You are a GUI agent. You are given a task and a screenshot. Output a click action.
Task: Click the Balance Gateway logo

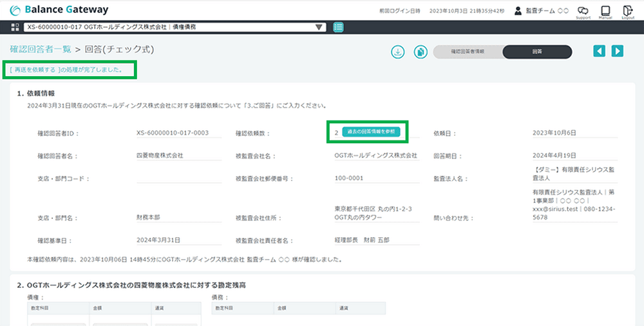(x=59, y=10)
